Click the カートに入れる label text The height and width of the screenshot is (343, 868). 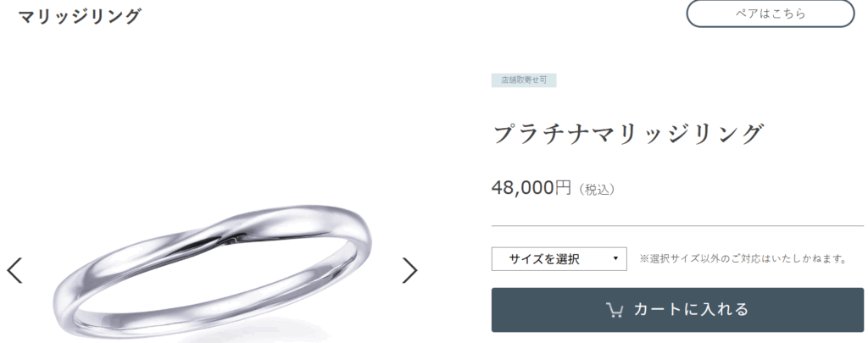692,310
